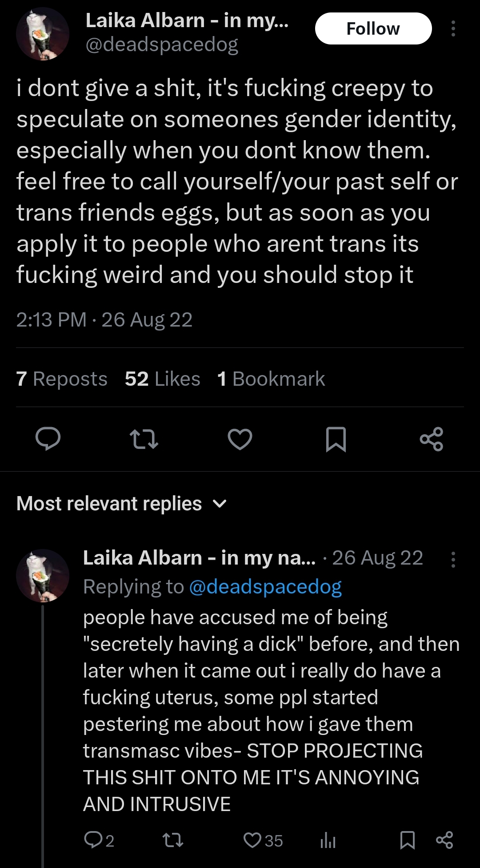Viewport: 480px width, 868px height.
Task: View the list of 7 Reposts
Action: point(62,379)
